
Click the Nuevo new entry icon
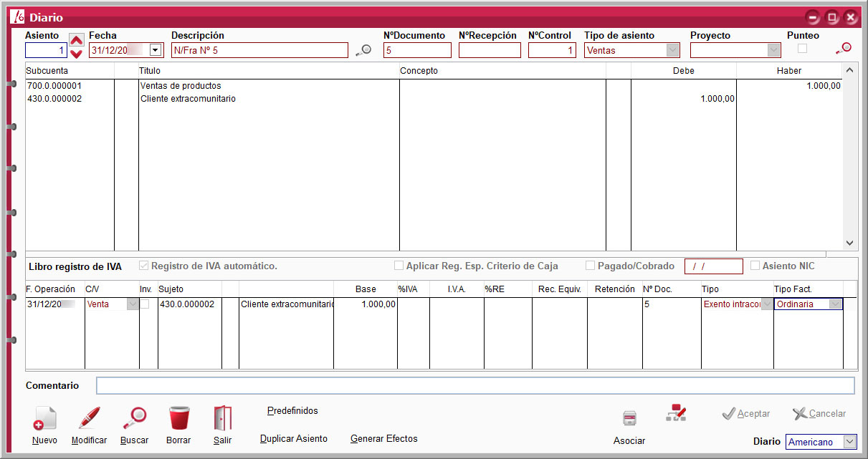coord(44,418)
